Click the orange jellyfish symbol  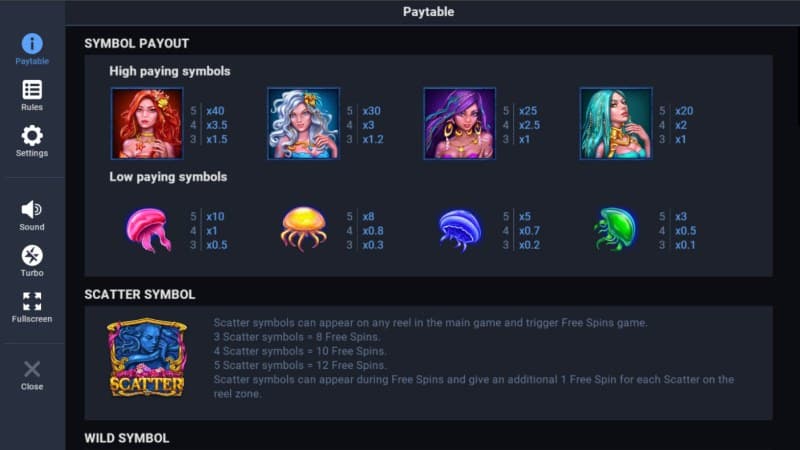point(303,228)
